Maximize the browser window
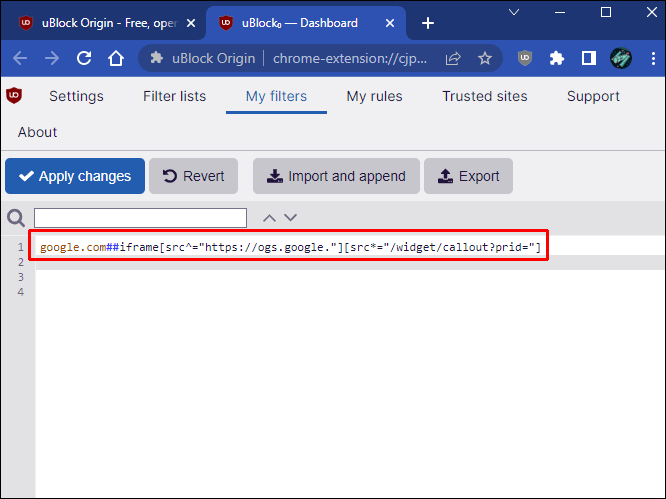Viewport: 666px width, 499px height. pos(606,12)
